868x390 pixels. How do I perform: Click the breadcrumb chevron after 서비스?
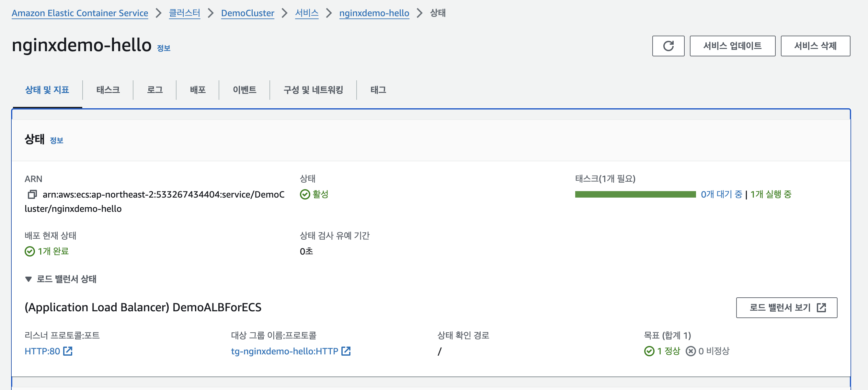(x=329, y=13)
